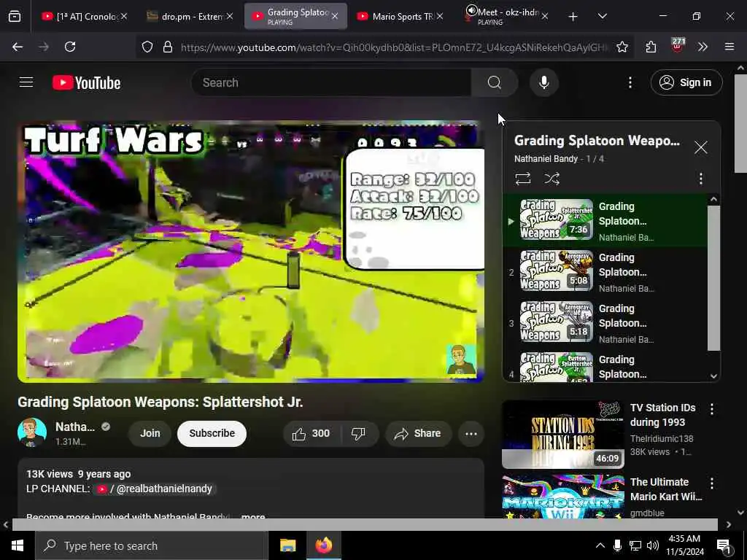This screenshot has width=747, height=560.
Task: Click the Firefox taskbar icon
Action: [323, 545]
